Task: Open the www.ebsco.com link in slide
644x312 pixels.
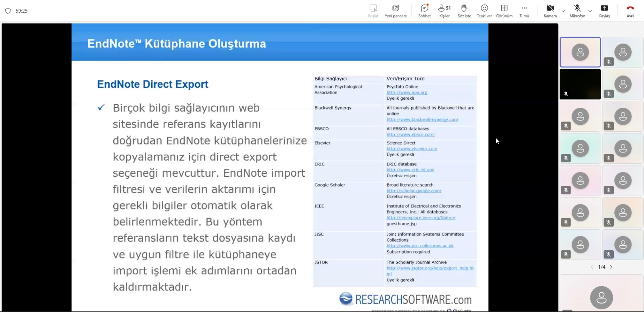Action: point(410,135)
